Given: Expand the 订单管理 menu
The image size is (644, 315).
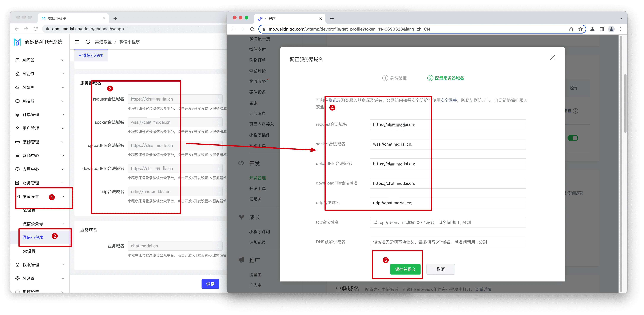Looking at the screenshot, I should pyautogui.click(x=40, y=115).
